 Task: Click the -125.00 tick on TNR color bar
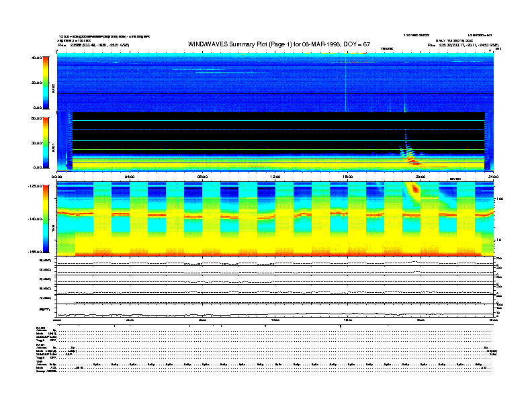point(35,186)
